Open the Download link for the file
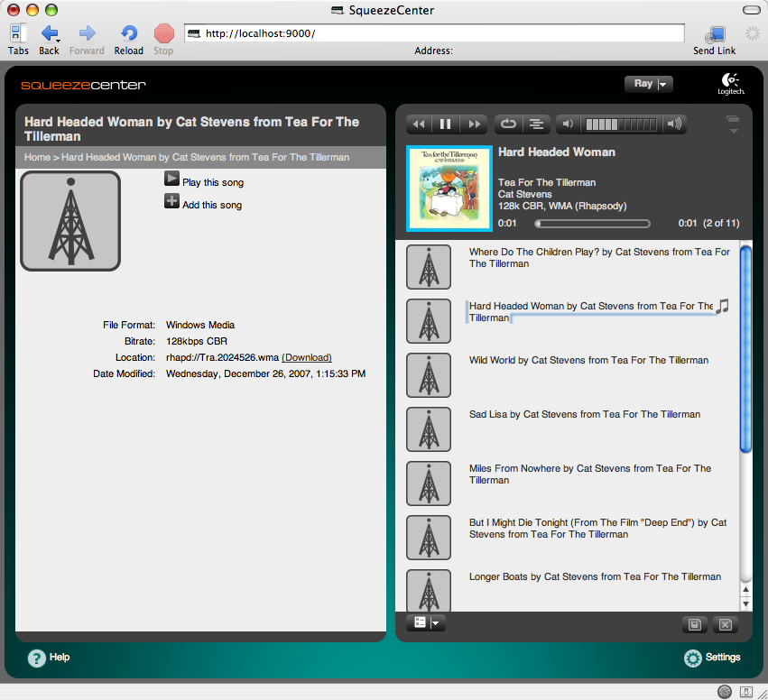Screen dimensions: 768x700 (x=306, y=357)
